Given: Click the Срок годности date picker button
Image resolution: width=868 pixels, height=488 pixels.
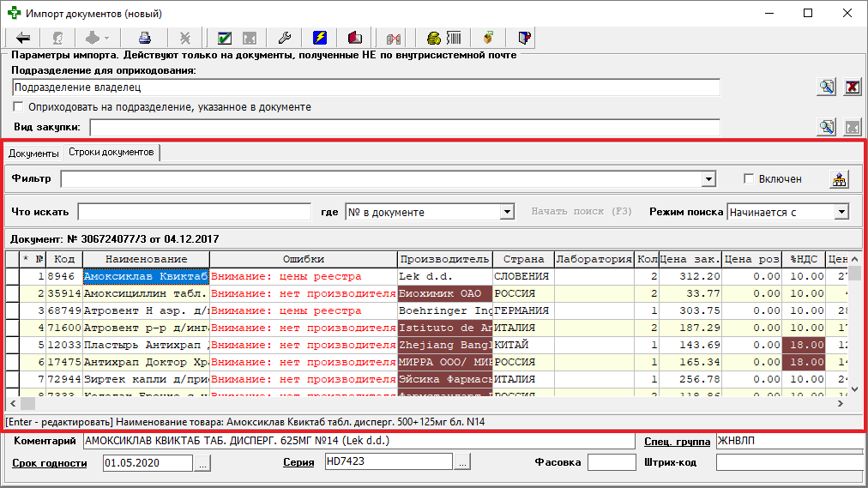Looking at the screenshot, I should pos(202,463).
